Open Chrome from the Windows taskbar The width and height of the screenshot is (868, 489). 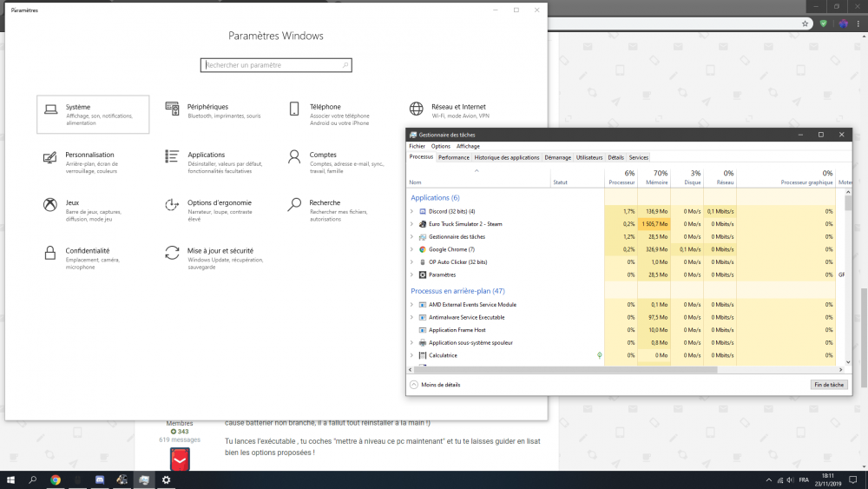point(55,479)
